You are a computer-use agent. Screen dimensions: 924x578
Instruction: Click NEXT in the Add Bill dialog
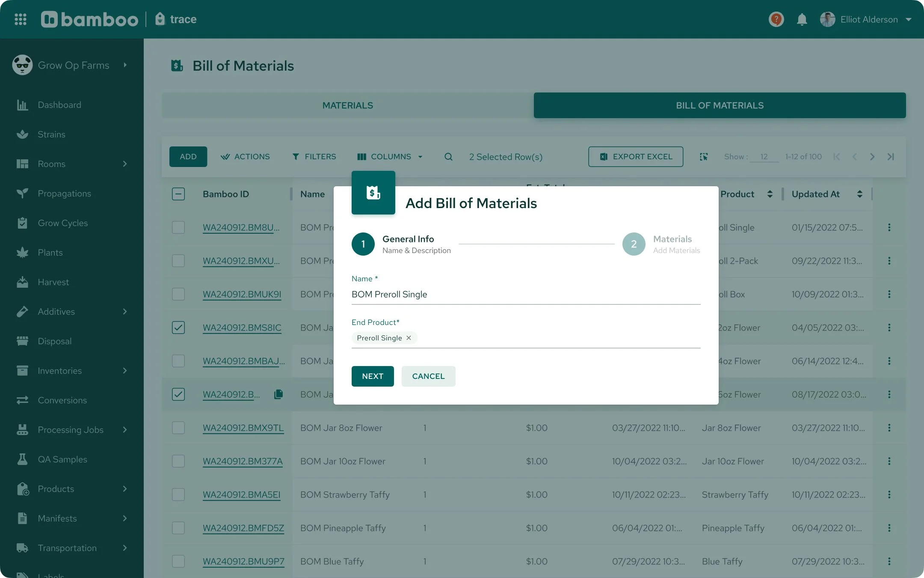click(373, 376)
